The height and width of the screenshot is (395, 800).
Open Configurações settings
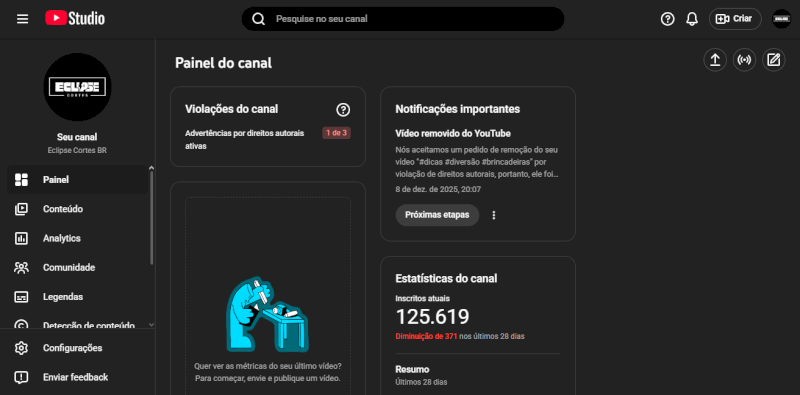click(77, 348)
